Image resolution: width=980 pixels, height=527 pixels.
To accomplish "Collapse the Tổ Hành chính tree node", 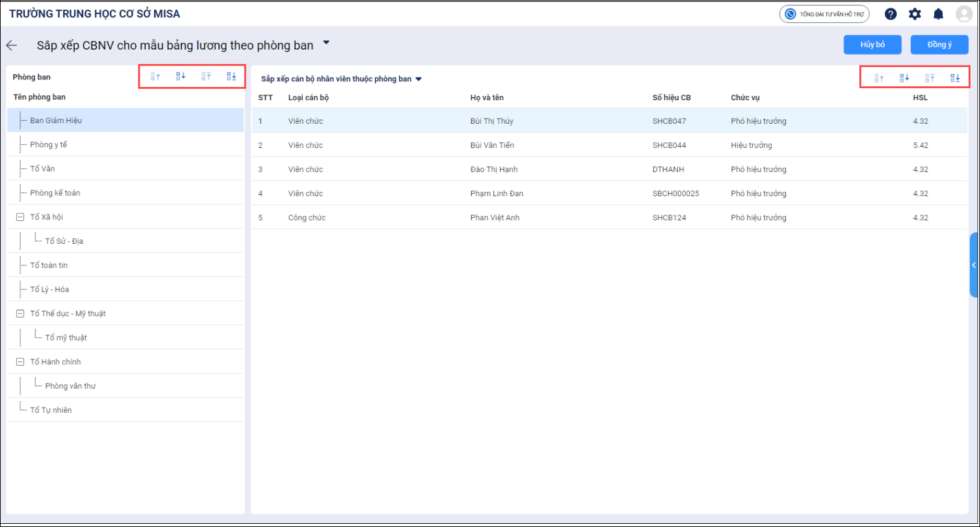I will 20,362.
